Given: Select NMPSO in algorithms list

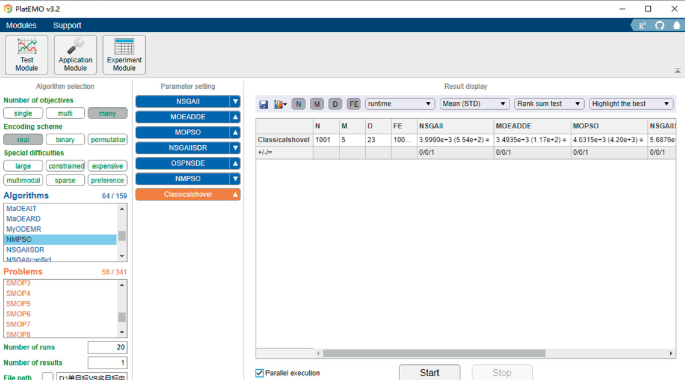Looking at the screenshot, I should (x=60, y=239).
